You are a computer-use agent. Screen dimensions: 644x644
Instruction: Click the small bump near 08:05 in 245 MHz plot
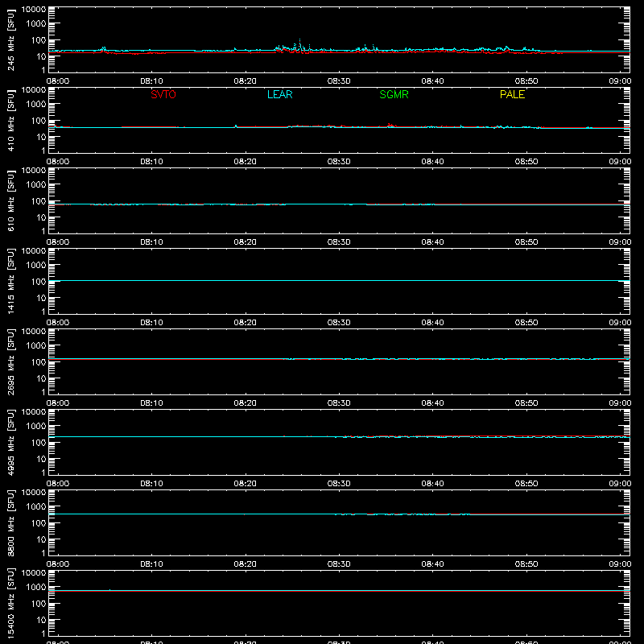tap(103, 49)
